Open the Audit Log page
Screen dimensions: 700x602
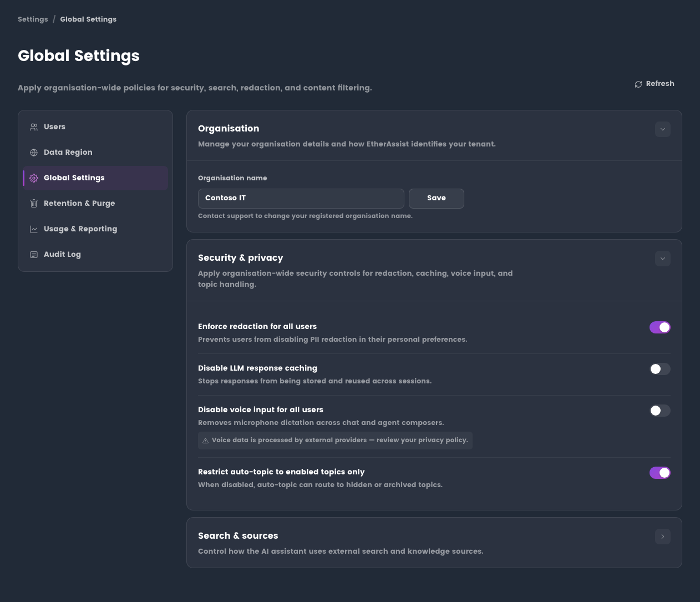click(x=95, y=255)
